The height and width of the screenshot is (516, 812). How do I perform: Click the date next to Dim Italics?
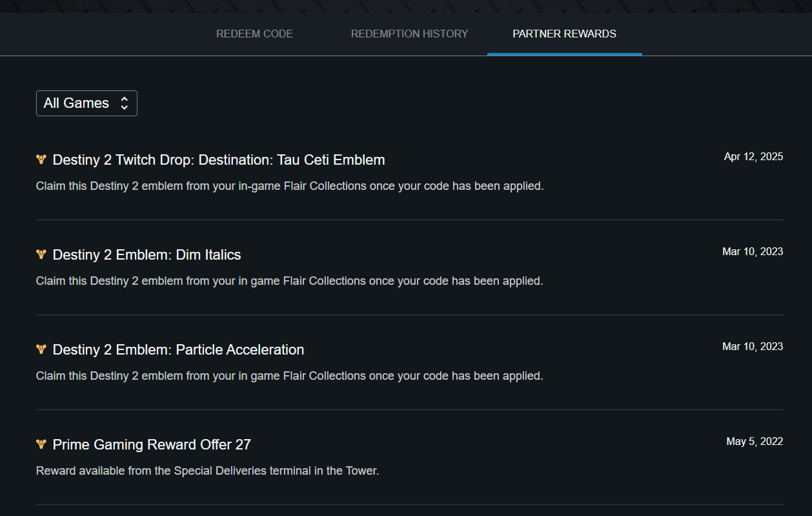[753, 251]
